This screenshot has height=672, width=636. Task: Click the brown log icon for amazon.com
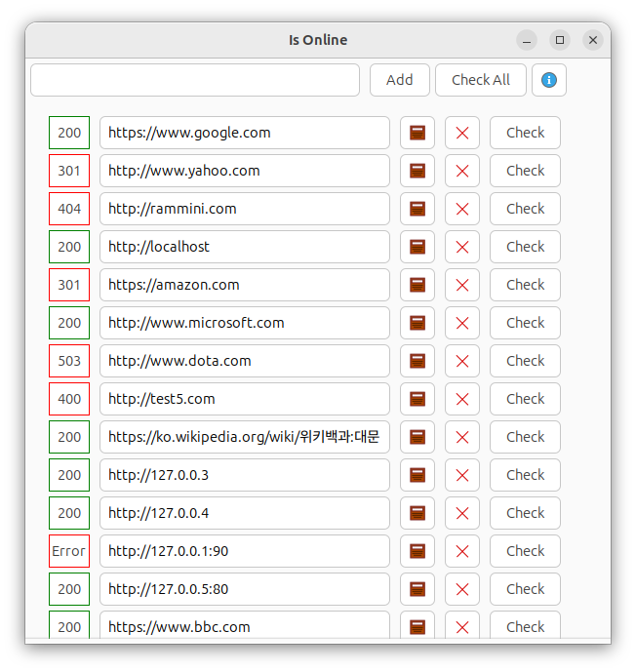click(x=417, y=285)
